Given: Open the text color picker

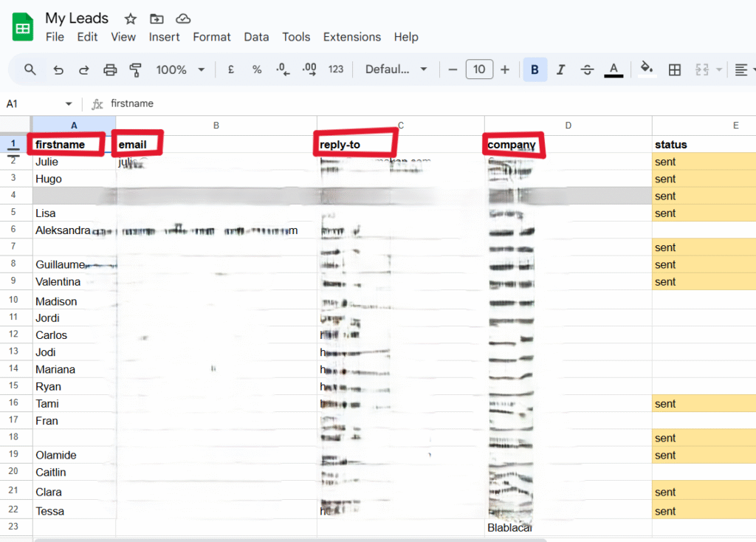Looking at the screenshot, I should [614, 69].
